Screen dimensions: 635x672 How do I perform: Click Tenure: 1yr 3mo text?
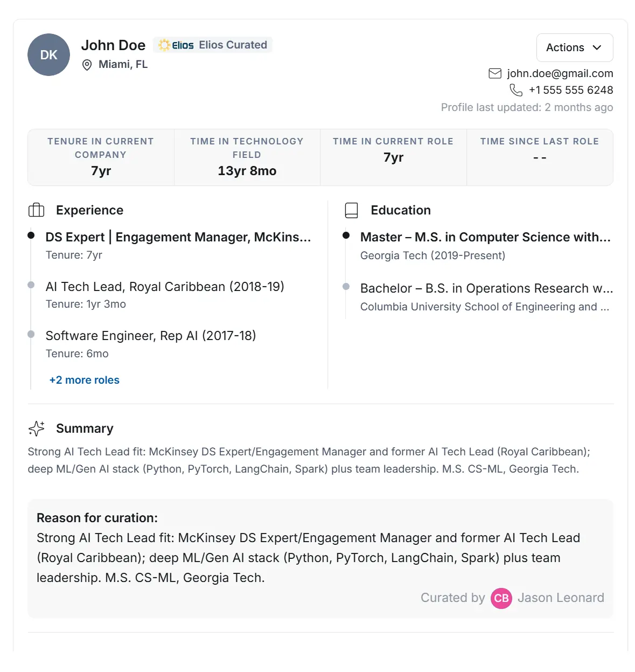click(x=86, y=304)
